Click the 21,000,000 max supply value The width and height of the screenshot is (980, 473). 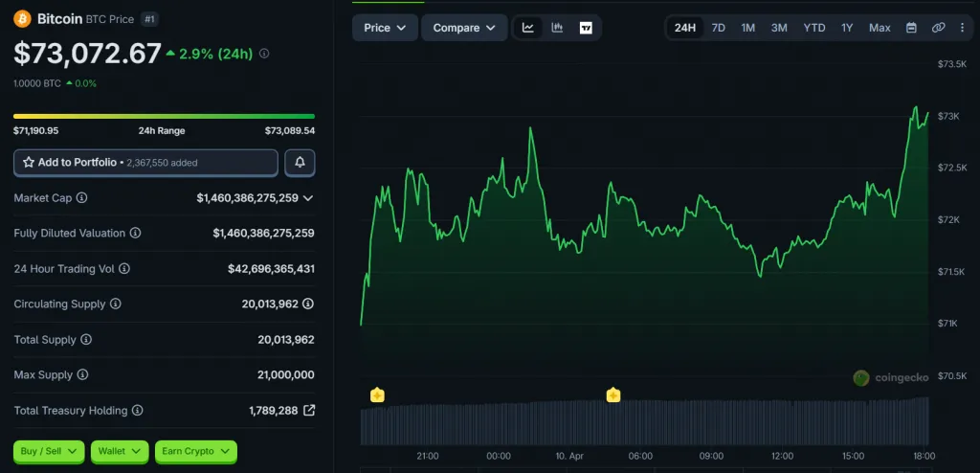(285, 374)
